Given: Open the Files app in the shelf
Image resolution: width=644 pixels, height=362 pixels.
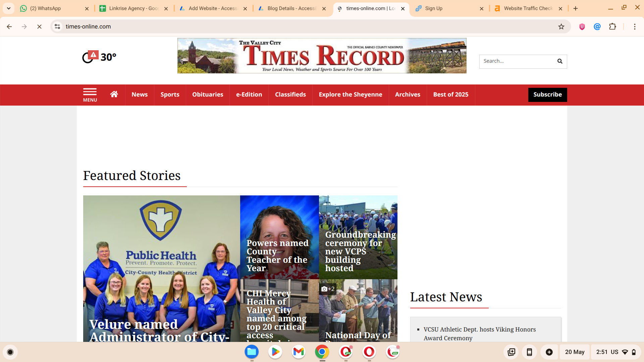Looking at the screenshot, I should (x=252, y=352).
